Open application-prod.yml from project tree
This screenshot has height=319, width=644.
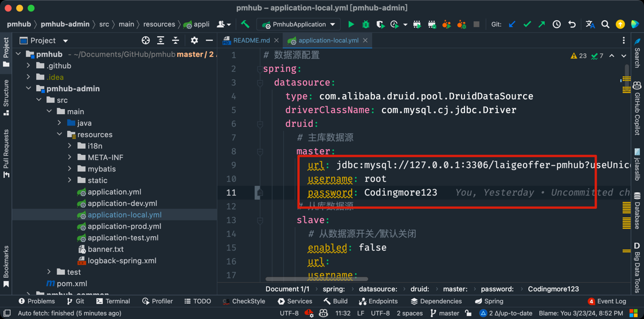(x=124, y=226)
